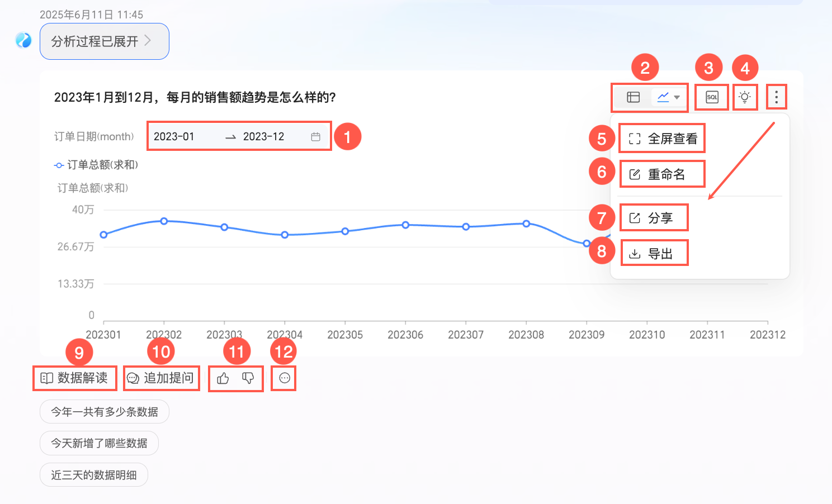The height and width of the screenshot is (504, 832).
Task: Choose 全屏查看 from the menu
Action: click(663, 139)
